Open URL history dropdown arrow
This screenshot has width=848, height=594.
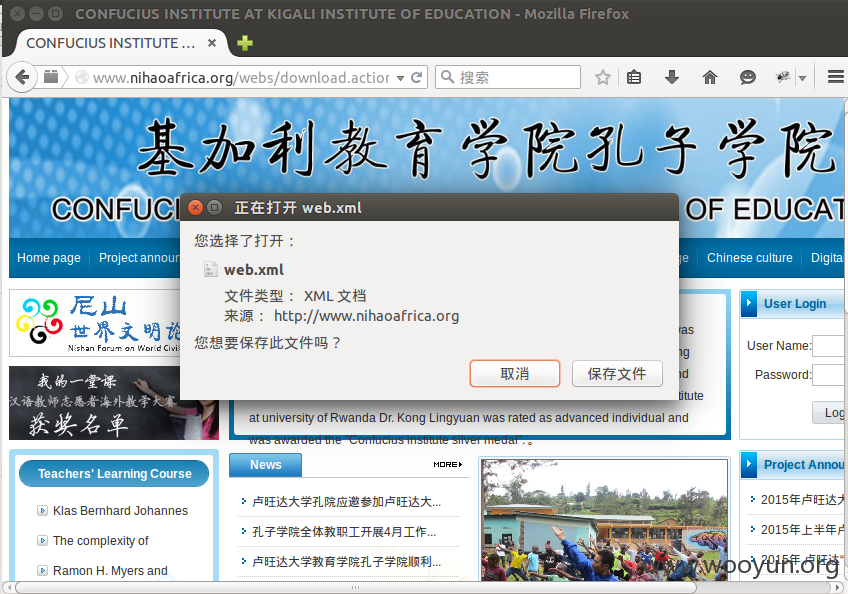tap(400, 78)
